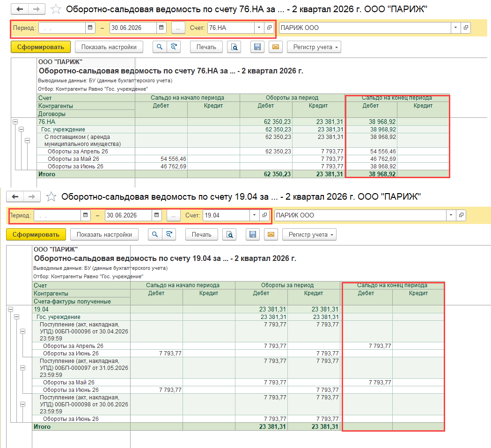Image resolution: width=491 pixels, height=448 pixels.
Task: Collapse the Гос. учреждение group under 19.04
Action: (x=16, y=317)
